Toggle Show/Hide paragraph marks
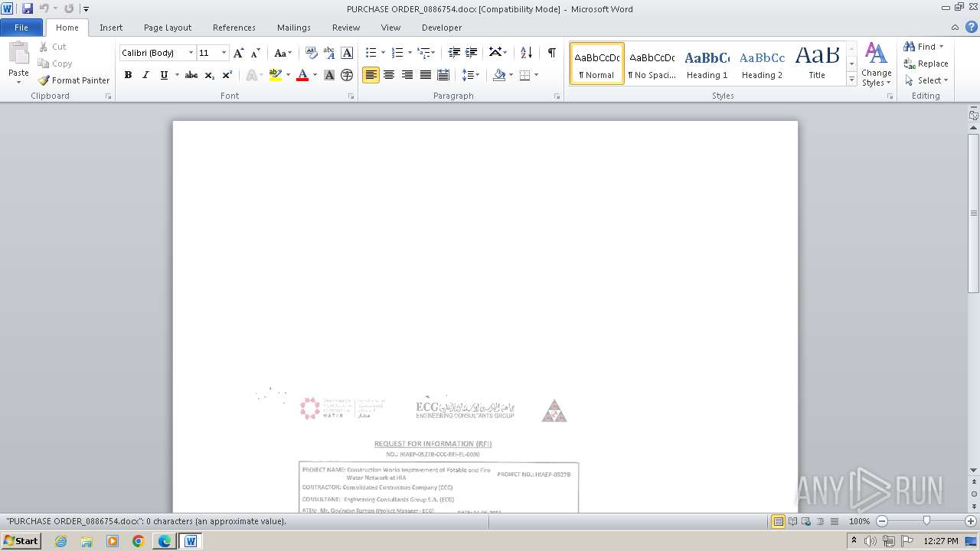The height and width of the screenshot is (551, 980). [551, 53]
